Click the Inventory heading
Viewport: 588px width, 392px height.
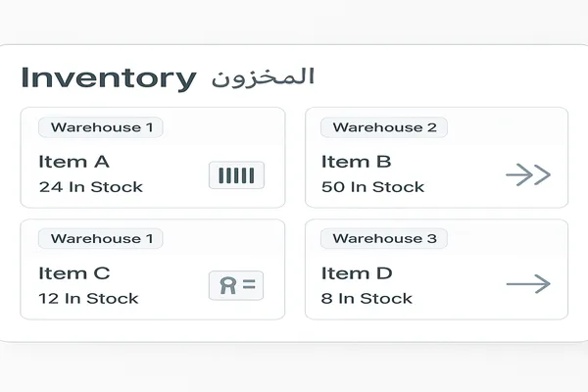108,77
